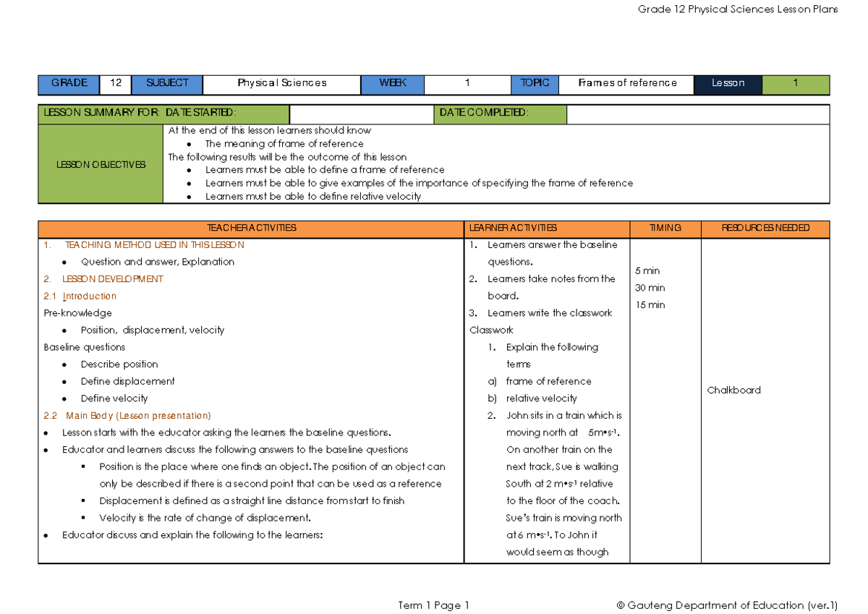Screen dimensions: 868x614
Task: Click the 'Classwork' line in learner activities
Action: click(490, 331)
